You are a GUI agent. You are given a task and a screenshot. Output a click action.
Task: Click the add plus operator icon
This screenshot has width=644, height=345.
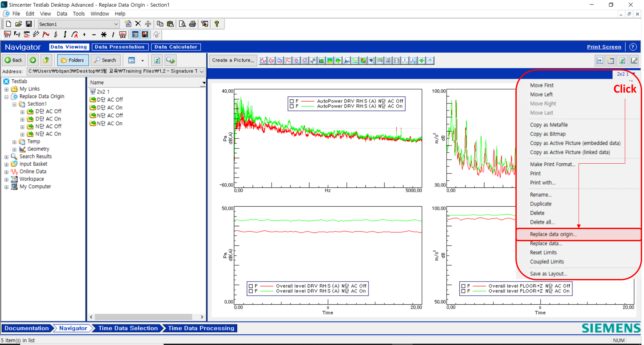(x=84, y=34)
